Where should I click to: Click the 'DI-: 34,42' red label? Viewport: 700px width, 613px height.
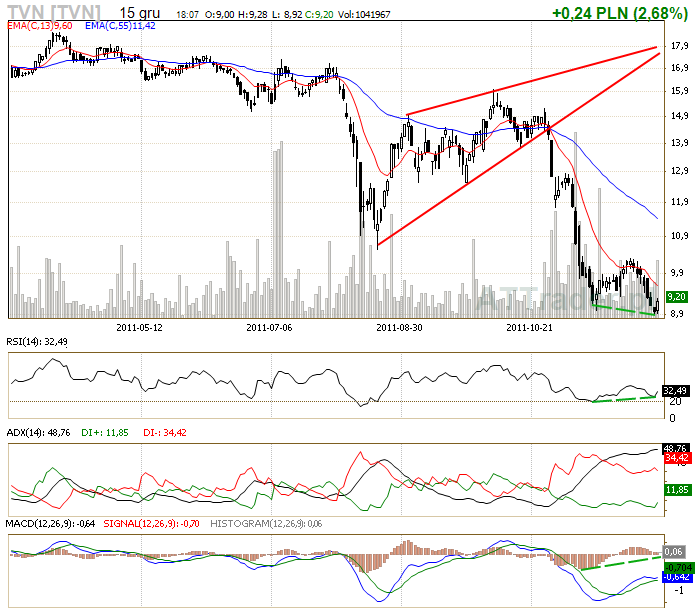coord(165,433)
